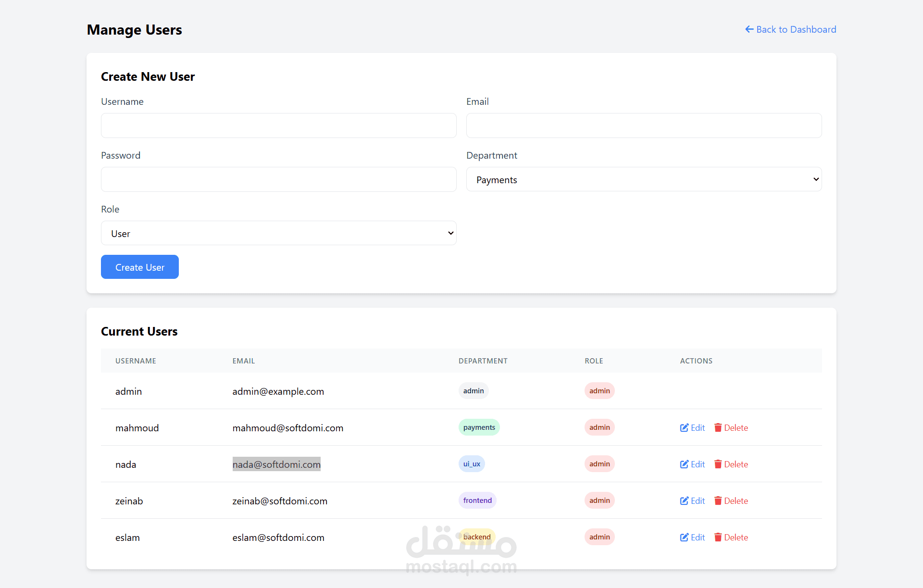This screenshot has width=923, height=588.
Task: Click the trash icon for zeinab
Action: pyautogui.click(x=718, y=501)
